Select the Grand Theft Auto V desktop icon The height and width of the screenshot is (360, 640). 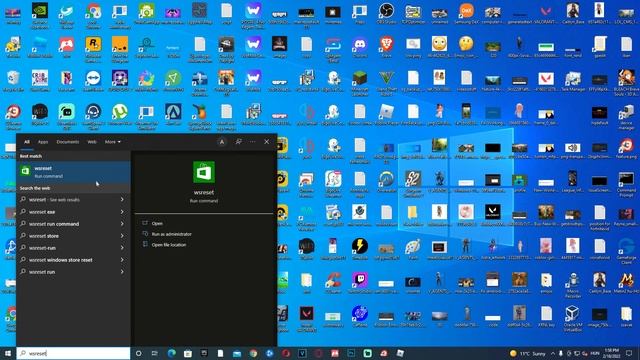(386, 82)
